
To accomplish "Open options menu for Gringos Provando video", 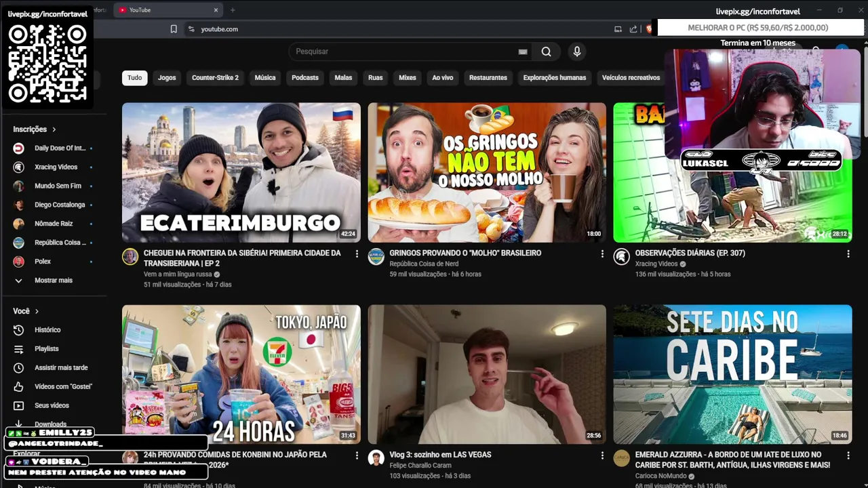I will tap(602, 254).
